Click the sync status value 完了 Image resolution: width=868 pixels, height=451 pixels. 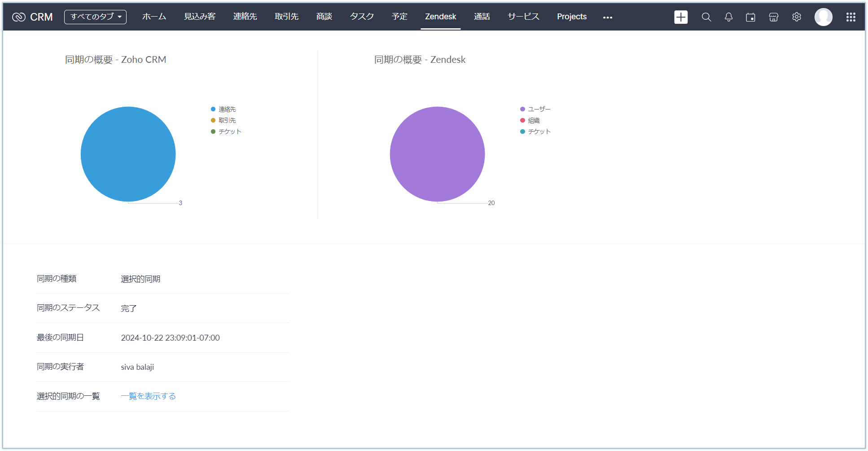pyautogui.click(x=129, y=309)
